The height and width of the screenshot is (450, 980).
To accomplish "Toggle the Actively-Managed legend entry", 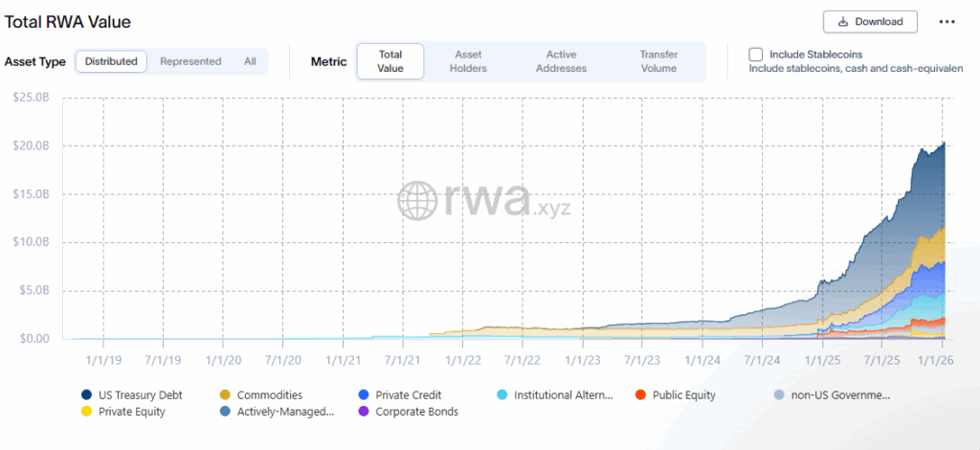I will 283,412.
